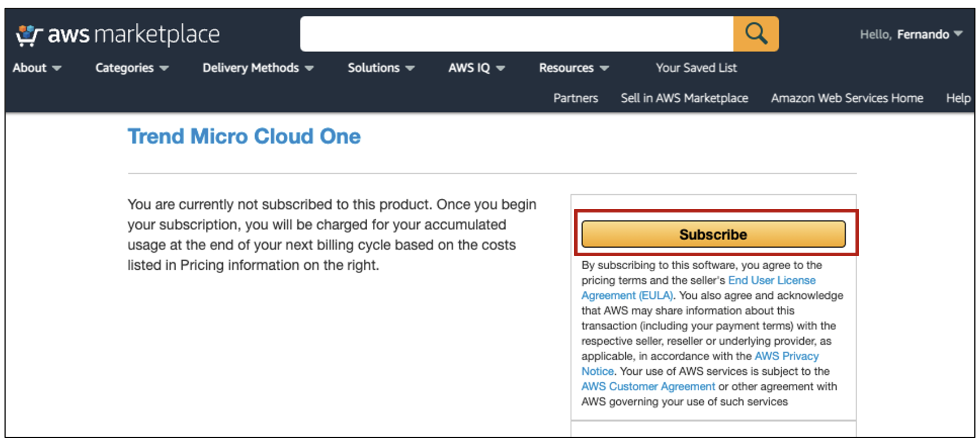Open the Delivery Methods dropdown
980x443 pixels.
(x=258, y=68)
